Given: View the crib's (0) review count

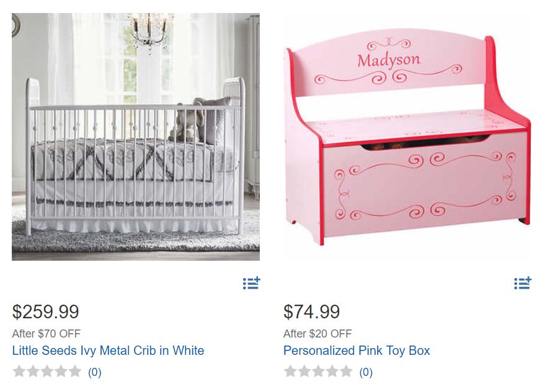Looking at the screenshot, I should (x=94, y=372).
